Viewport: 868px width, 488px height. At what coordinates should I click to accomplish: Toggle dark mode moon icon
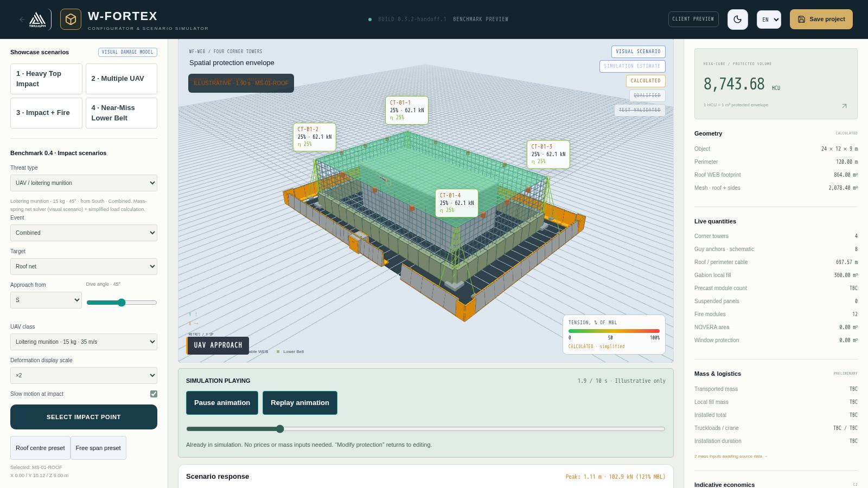click(x=737, y=20)
